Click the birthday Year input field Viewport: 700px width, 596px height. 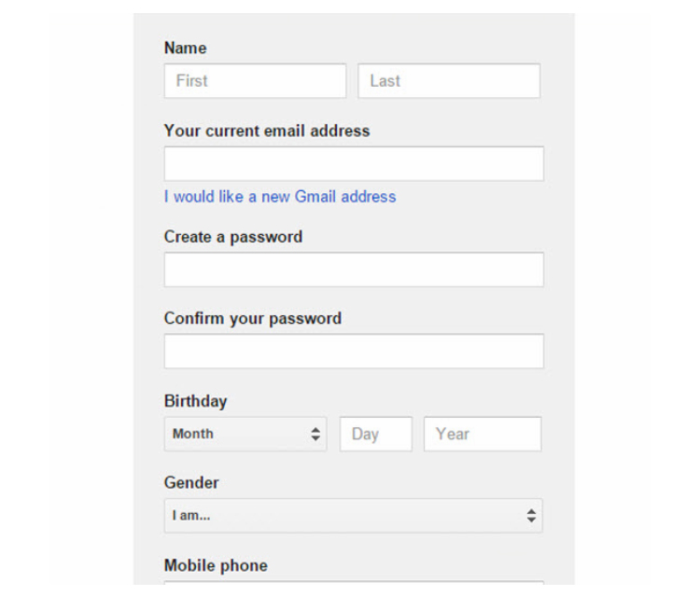point(483,435)
